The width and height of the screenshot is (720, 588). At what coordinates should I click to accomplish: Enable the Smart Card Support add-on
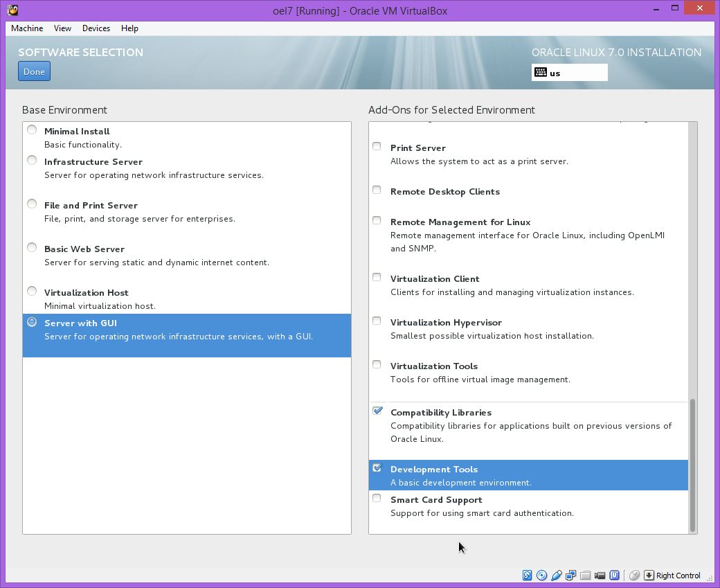377,498
